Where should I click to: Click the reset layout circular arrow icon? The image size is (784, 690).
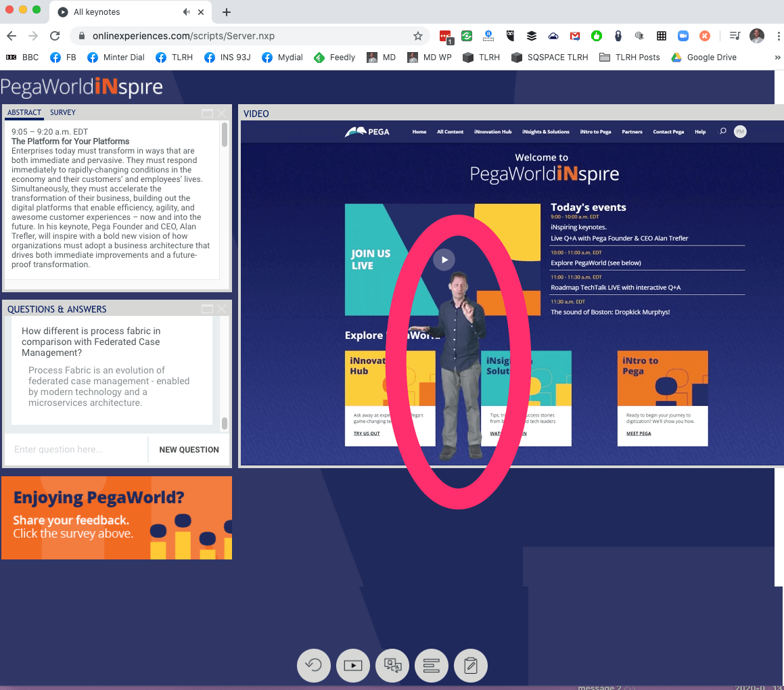click(313, 666)
